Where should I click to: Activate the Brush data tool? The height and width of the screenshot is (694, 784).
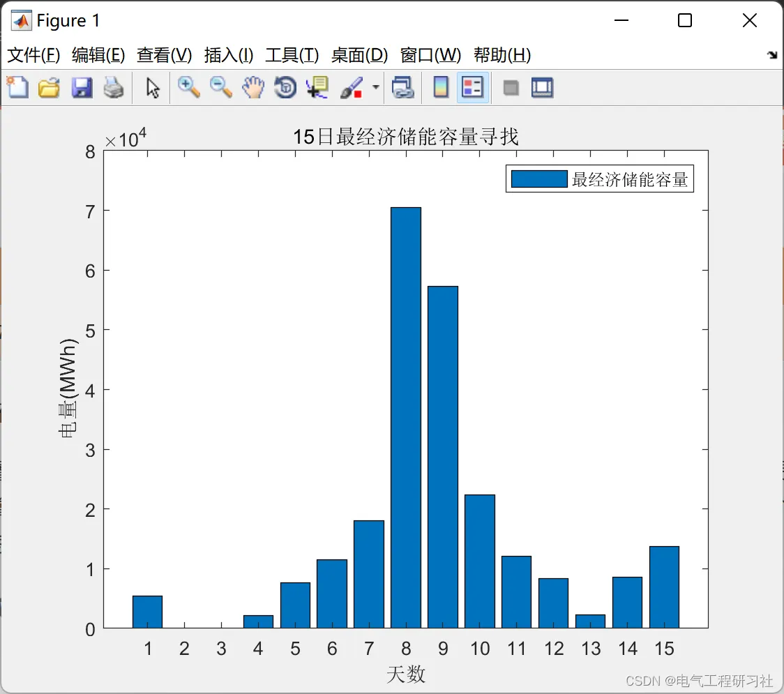click(x=352, y=87)
